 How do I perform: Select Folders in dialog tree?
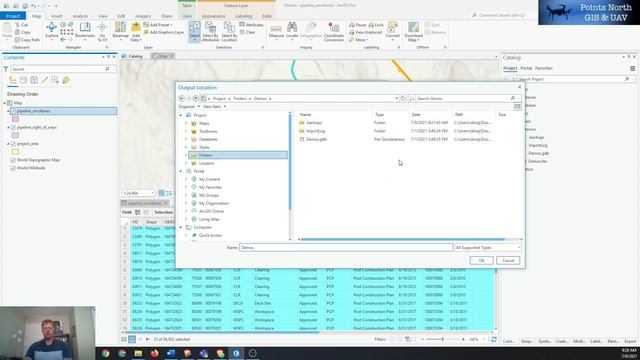238,155
